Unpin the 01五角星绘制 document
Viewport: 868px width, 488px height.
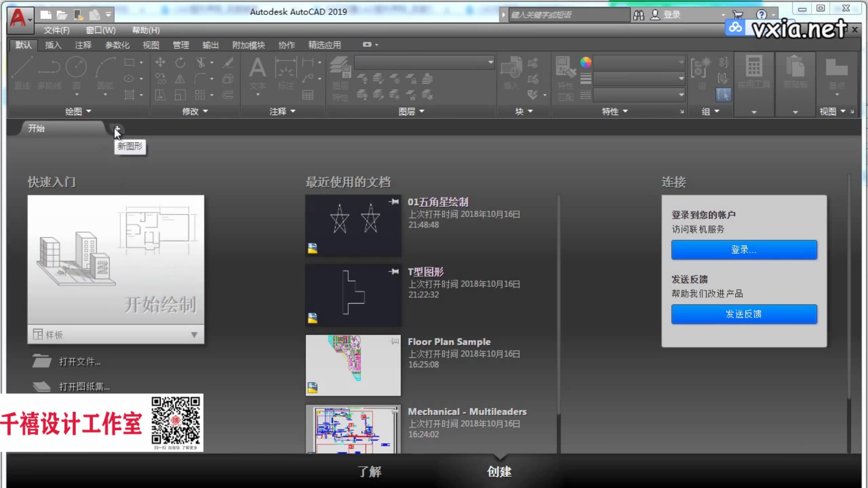pyautogui.click(x=394, y=202)
